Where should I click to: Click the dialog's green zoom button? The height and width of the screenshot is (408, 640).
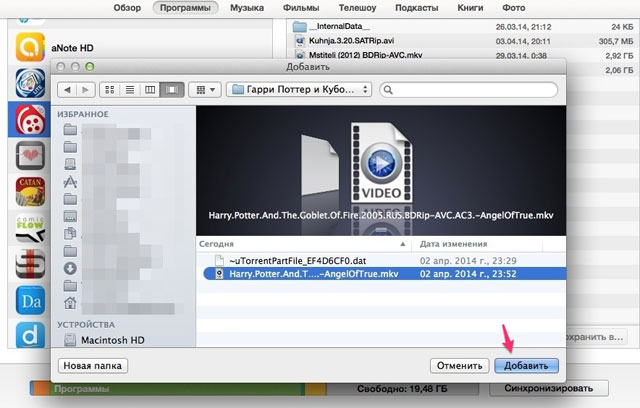(x=90, y=67)
